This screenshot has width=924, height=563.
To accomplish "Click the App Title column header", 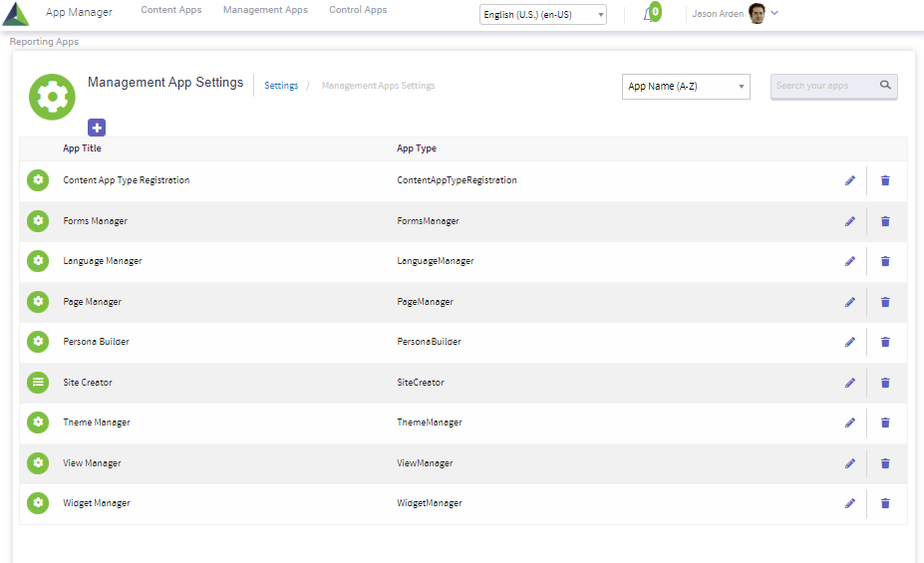I will (x=82, y=148).
